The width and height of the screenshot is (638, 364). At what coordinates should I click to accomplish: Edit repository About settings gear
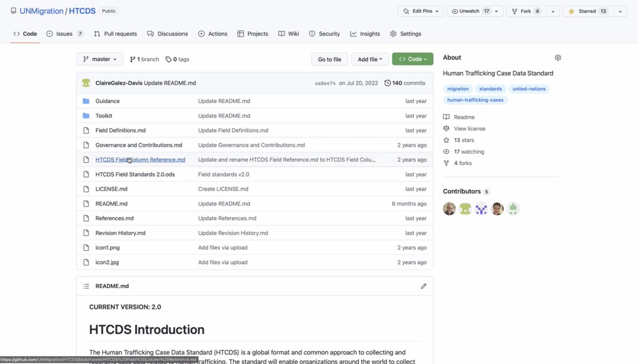(558, 57)
